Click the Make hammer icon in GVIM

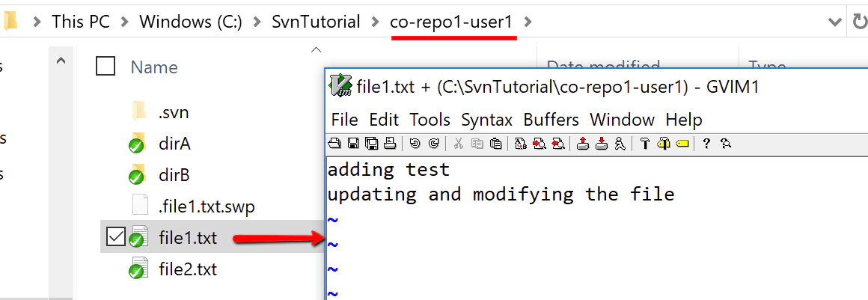(644, 144)
